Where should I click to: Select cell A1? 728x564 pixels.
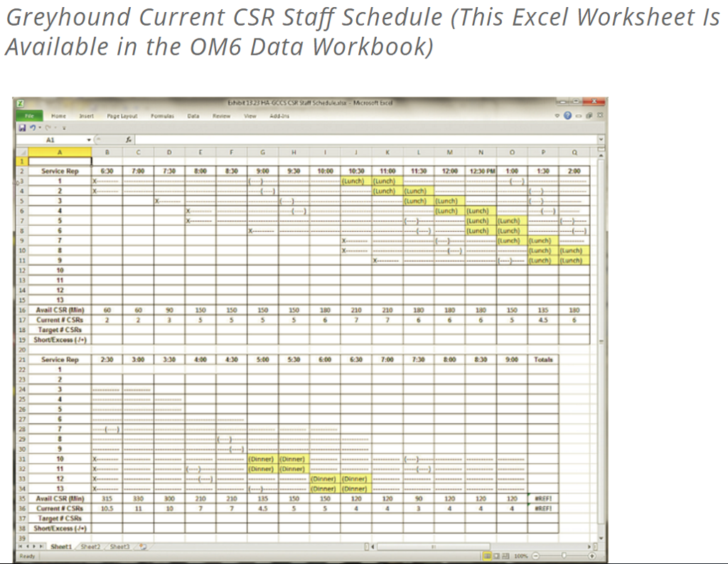click(x=60, y=161)
